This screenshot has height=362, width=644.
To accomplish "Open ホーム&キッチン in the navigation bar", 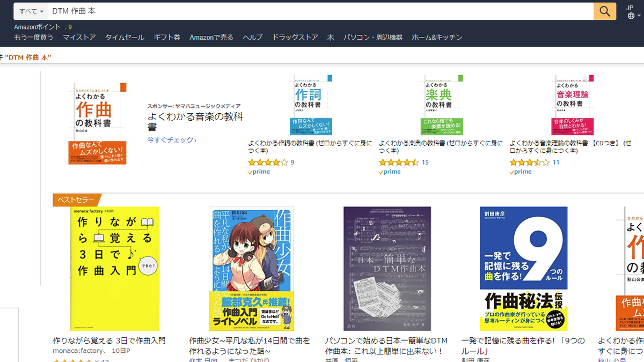I will (437, 38).
